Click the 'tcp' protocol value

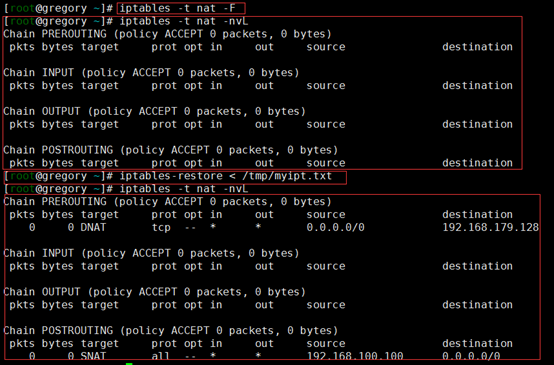[x=161, y=228]
